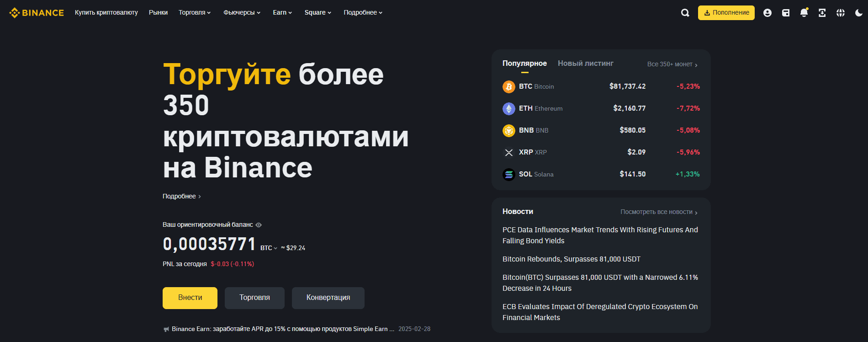This screenshot has width=868, height=342.
Task: Open Посмотреть все новости link
Action: point(659,212)
